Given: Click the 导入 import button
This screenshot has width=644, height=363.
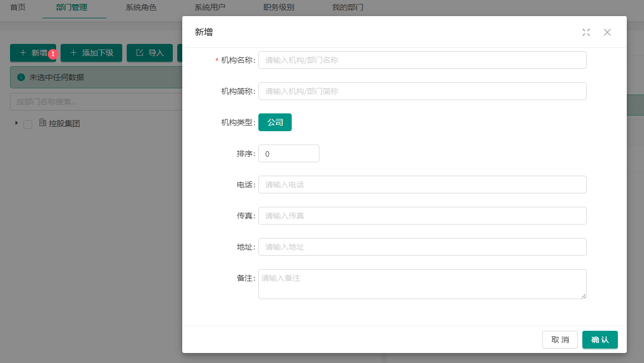Looking at the screenshot, I should point(150,53).
